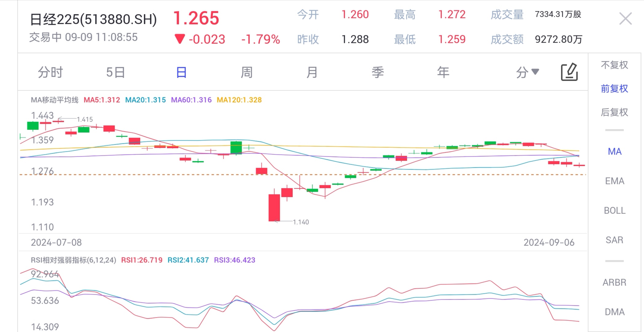Image resolution: width=644 pixels, height=332 pixels.
Task: Switch overlay indicator to SAR
Action: coord(614,240)
